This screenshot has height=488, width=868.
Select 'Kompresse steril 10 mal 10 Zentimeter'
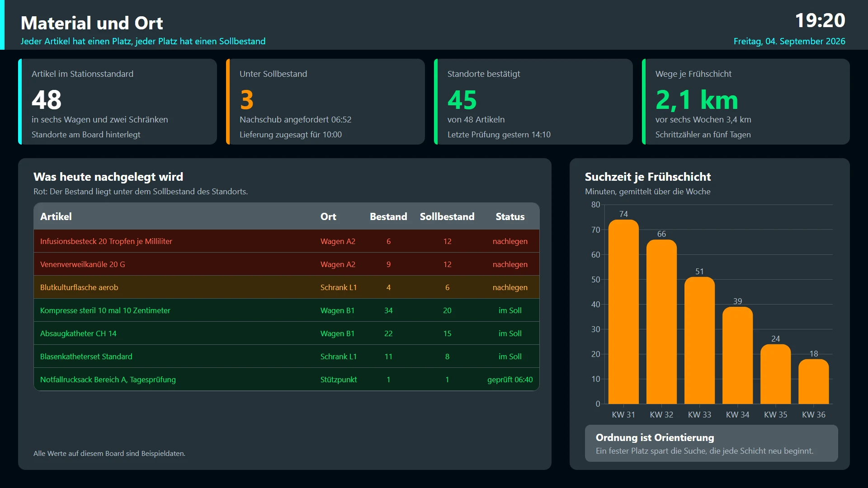(x=105, y=310)
